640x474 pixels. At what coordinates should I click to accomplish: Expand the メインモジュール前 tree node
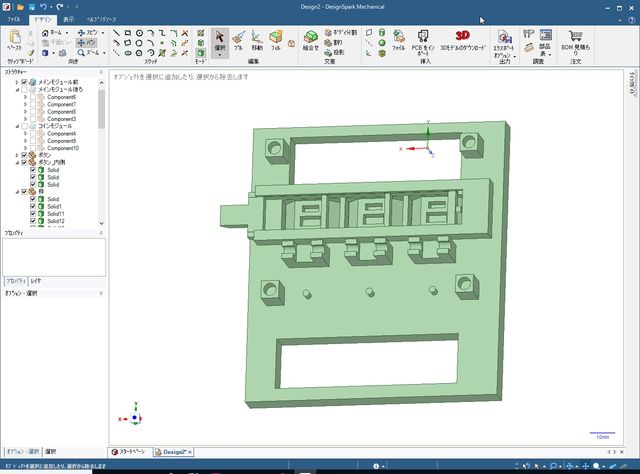click(x=17, y=82)
